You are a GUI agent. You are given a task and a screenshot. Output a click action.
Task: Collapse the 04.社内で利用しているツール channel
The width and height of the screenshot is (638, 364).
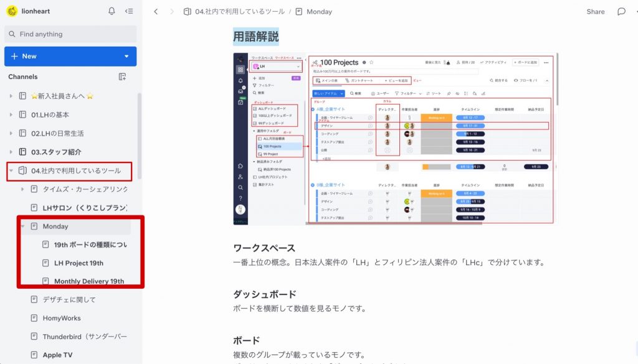point(11,170)
